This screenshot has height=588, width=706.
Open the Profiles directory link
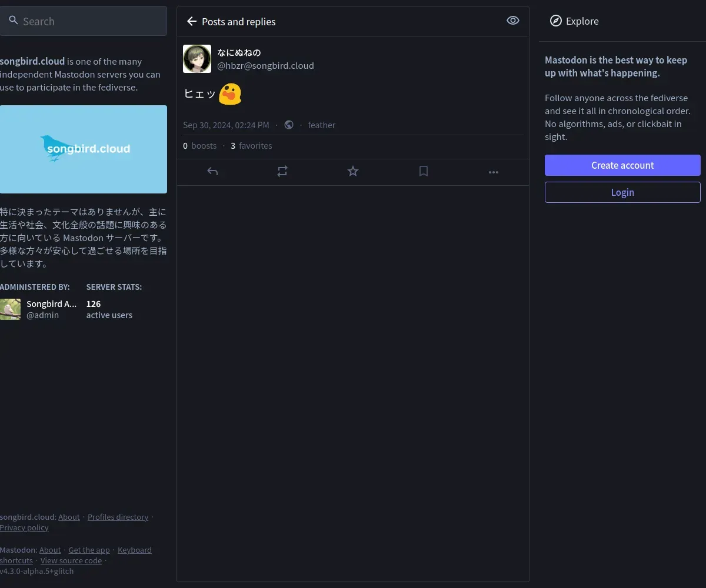(x=118, y=517)
